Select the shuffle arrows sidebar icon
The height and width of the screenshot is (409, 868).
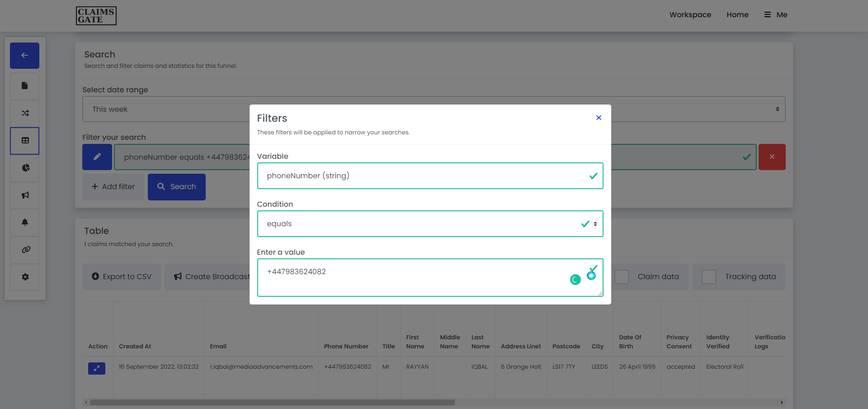coord(25,113)
